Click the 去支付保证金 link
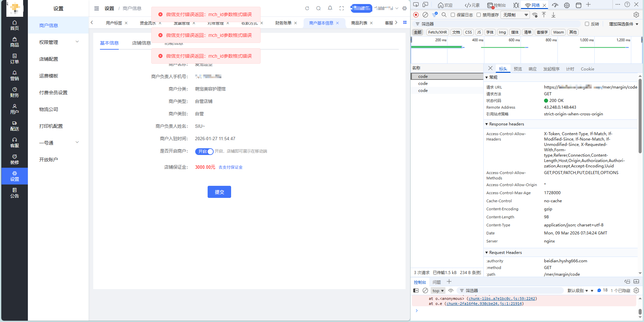This screenshot has height=322, width=644. pos(230,167)
